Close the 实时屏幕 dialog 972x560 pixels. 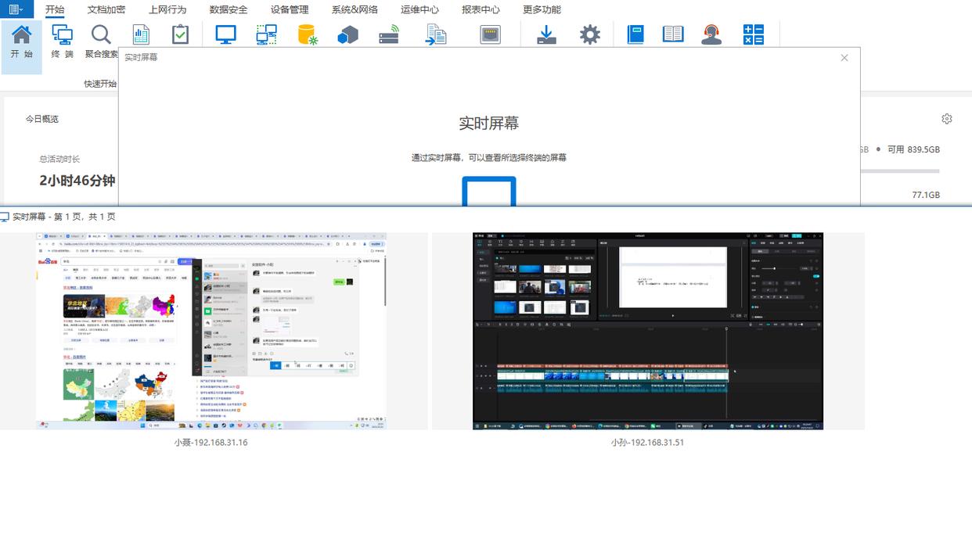[x=844, y=58]
